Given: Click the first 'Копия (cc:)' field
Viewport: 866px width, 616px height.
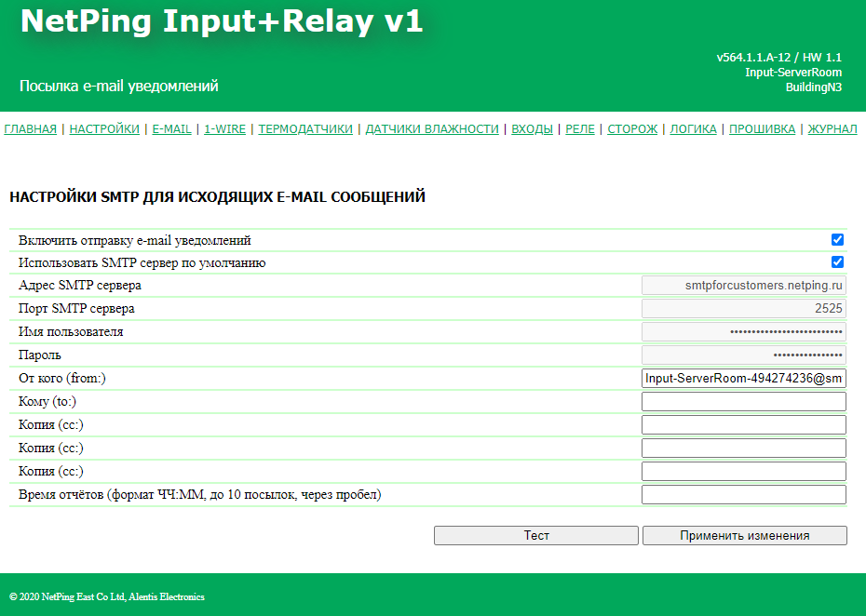Looking at the screenshot, I should click(743, 424).
